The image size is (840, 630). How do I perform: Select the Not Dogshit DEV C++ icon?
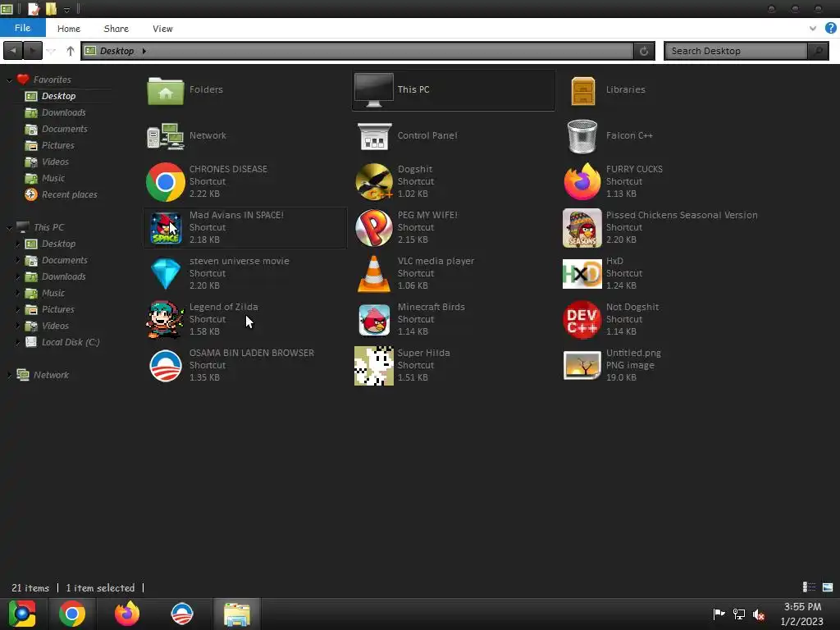tap(582, 320)
